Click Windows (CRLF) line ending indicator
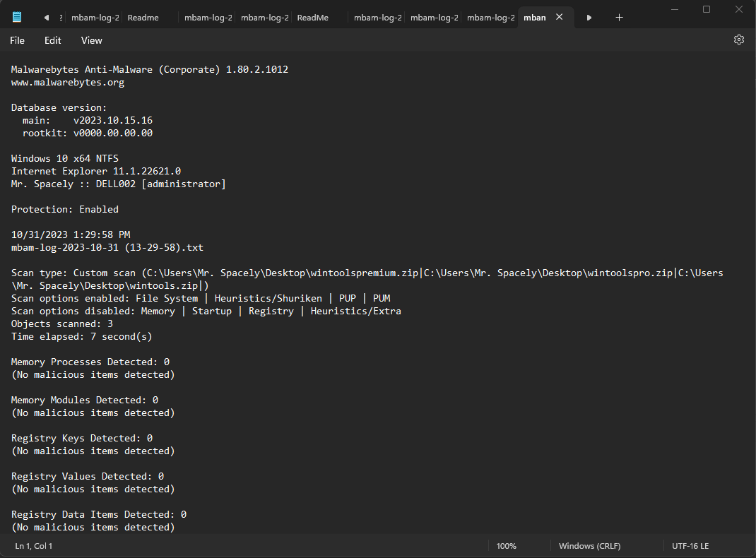The image size is (756, 558). click(x=590, y=546)
